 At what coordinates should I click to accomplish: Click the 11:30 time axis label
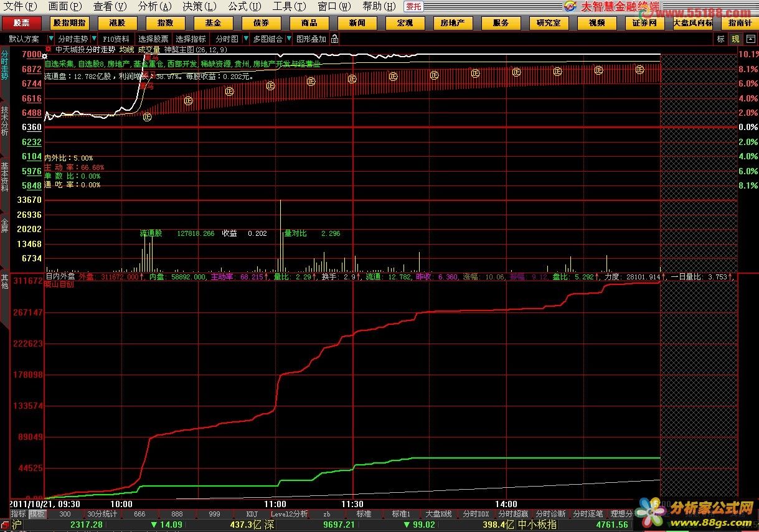click(353, 503)
